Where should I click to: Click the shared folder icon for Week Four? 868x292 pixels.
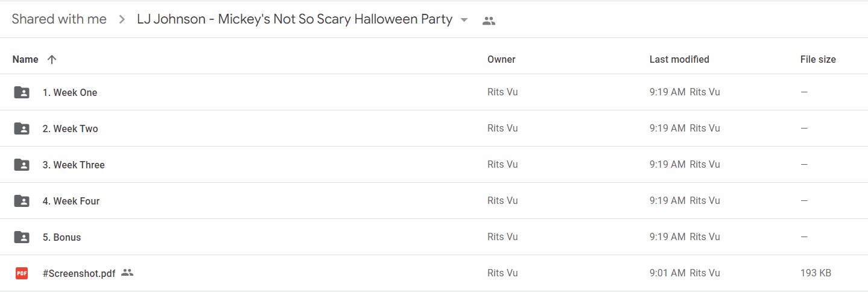[22, 201]
